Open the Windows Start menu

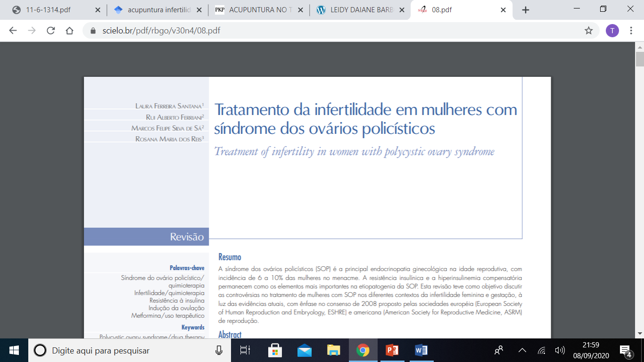[x=14, y=350]
